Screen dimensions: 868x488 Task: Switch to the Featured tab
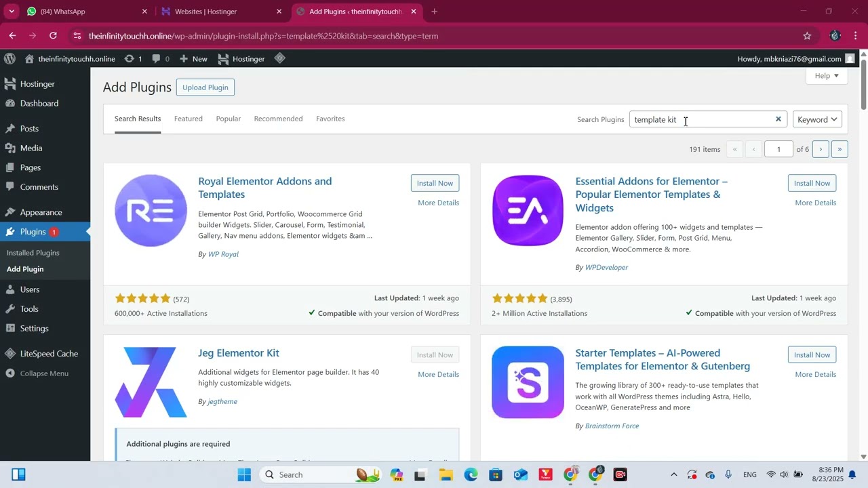click(189, 119)
